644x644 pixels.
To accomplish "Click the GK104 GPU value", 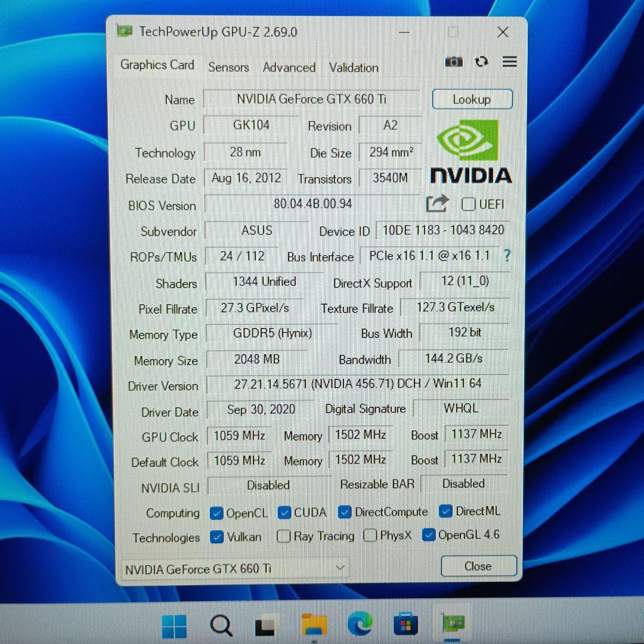I will [x=251, y=125].
